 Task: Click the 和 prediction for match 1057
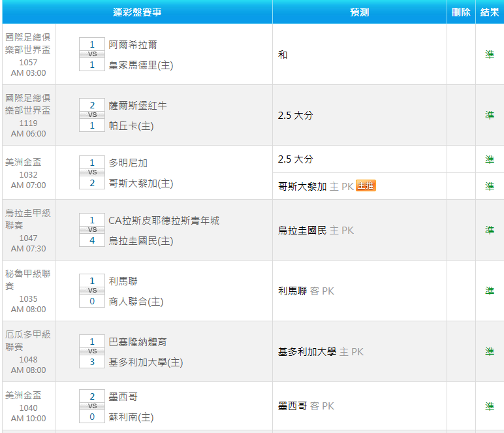coord(283,55)
